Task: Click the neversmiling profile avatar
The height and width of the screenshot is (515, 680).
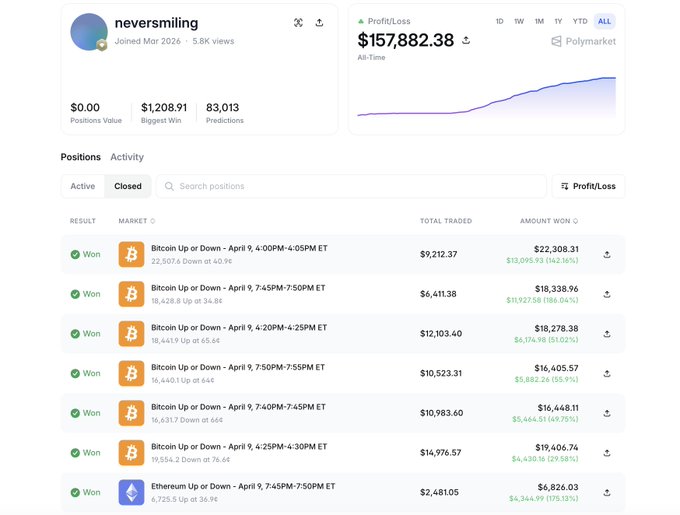Action: coord(89,32)
